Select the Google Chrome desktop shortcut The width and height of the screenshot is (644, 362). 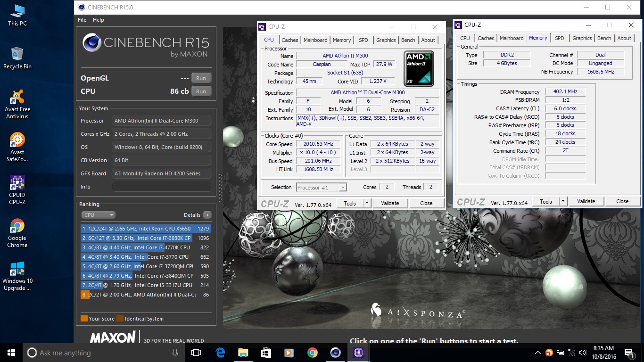17,233
